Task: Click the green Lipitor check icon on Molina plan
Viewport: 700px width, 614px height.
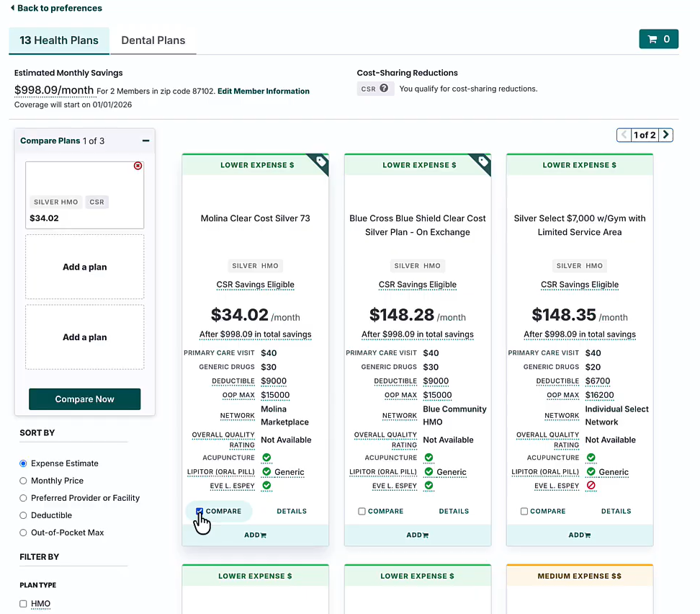Action: coord(266,472)
